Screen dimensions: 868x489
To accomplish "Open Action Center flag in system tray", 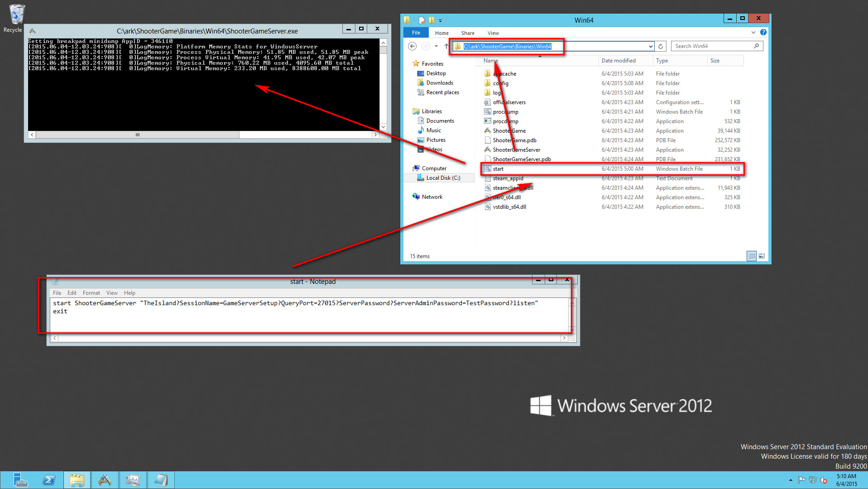I will click(x=802, y=480).
